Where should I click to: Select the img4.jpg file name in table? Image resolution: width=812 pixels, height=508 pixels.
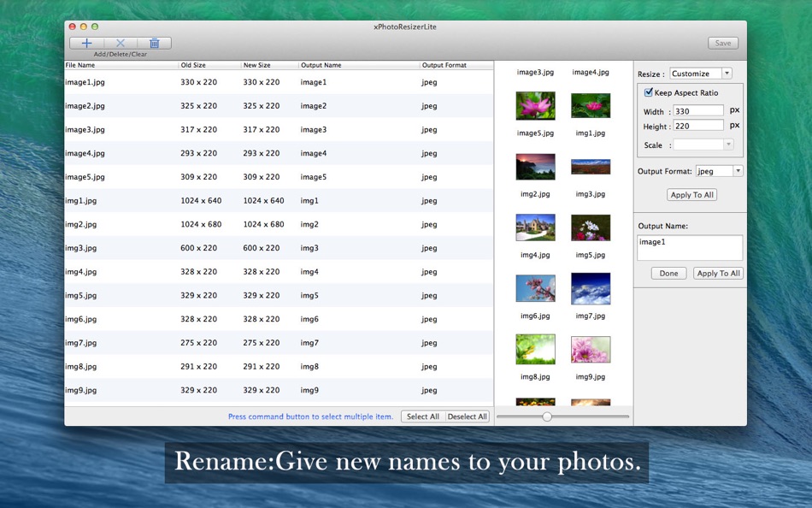tap(81, 272)
